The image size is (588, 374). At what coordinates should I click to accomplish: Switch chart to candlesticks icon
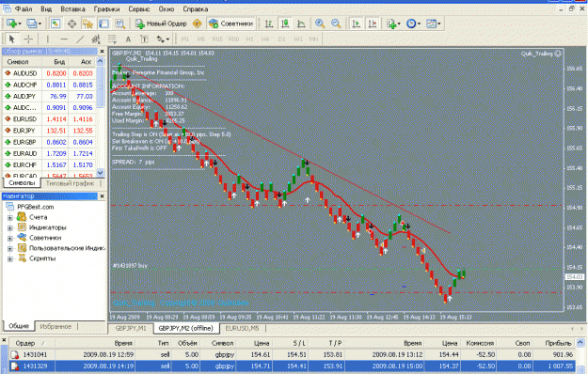(x=285, y=23)
